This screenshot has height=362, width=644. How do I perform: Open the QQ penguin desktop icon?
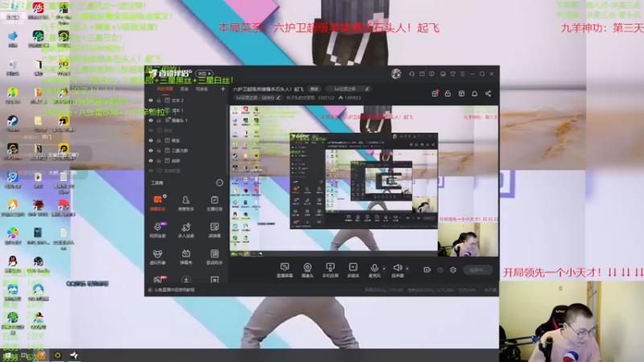click(12, 264)
